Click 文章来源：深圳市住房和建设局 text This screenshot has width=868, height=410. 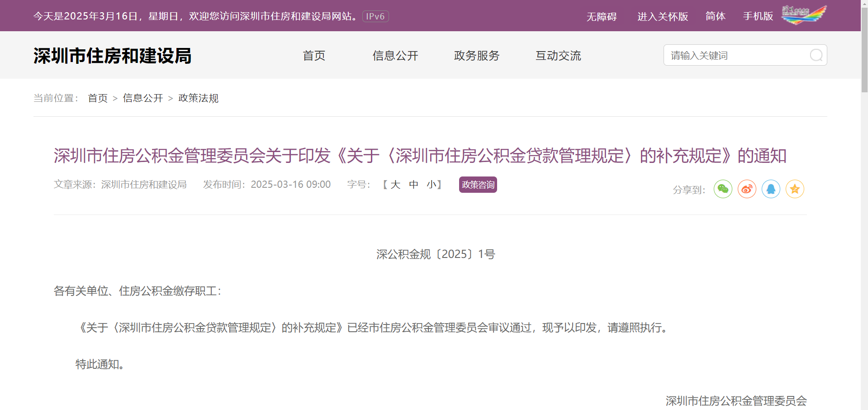point(120,185)
